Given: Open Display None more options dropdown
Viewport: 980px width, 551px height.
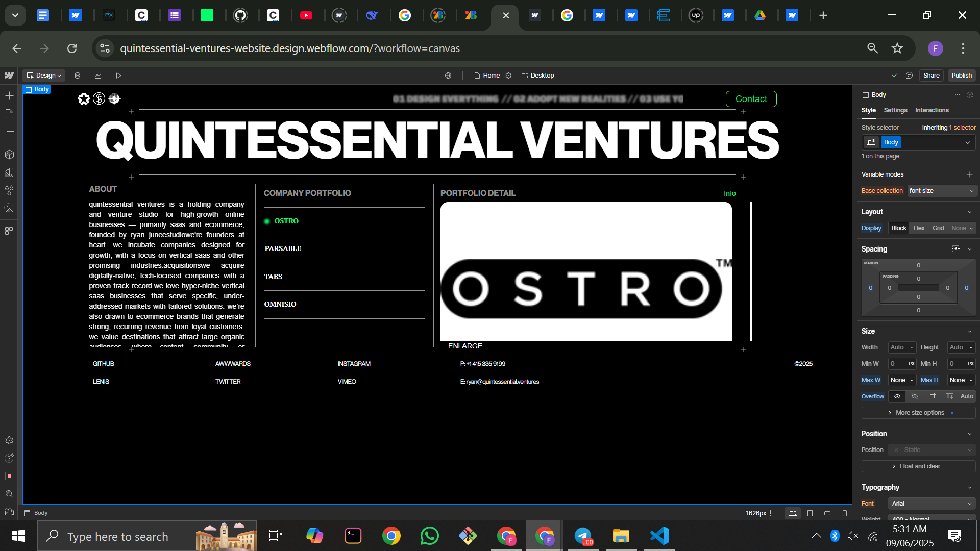Looking at the screenshot, I should tap(962, 228).
